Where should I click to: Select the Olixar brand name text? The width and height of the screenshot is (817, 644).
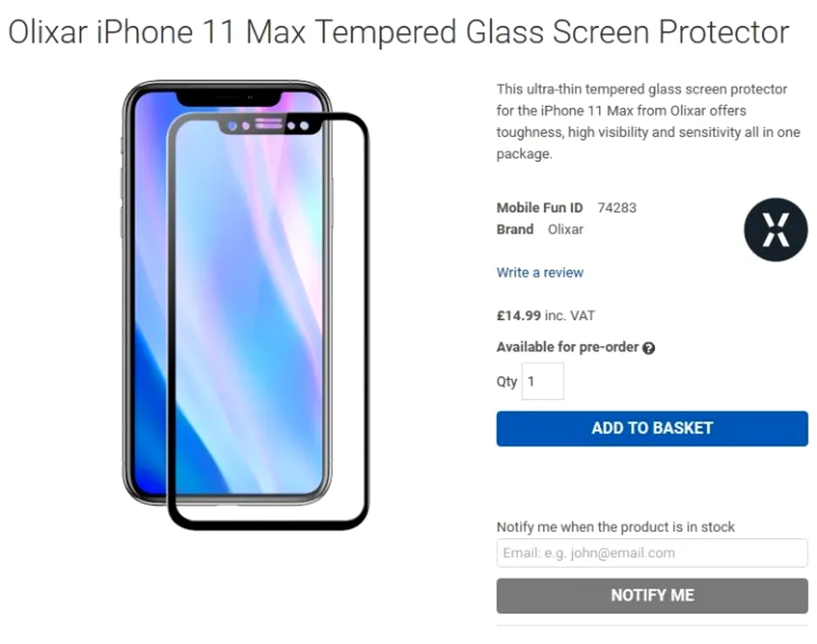(565, 229)
